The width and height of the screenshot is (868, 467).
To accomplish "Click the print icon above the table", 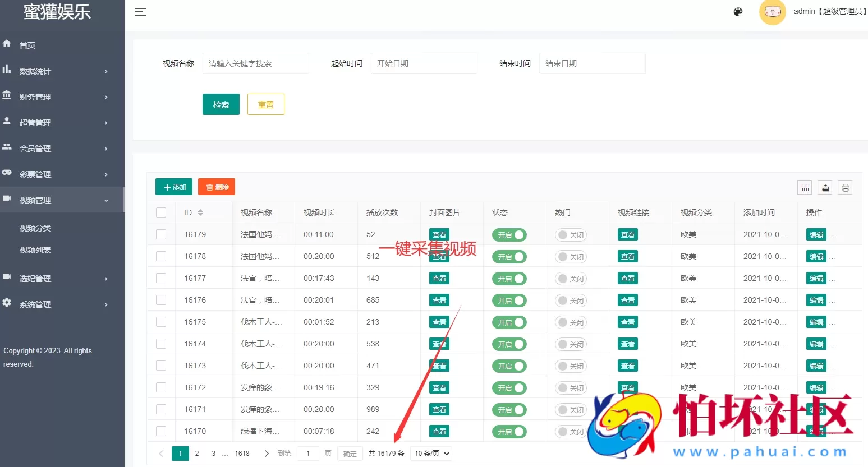I will click(845, 187).
